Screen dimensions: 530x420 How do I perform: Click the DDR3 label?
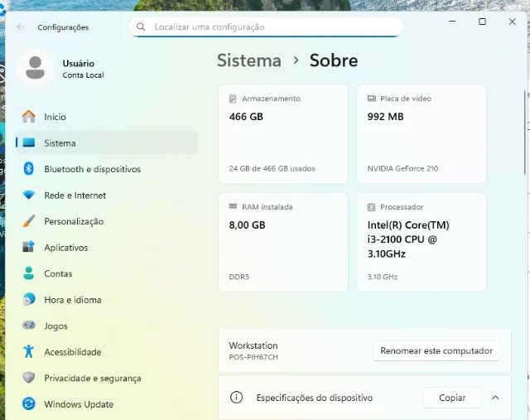coord(239,277)
